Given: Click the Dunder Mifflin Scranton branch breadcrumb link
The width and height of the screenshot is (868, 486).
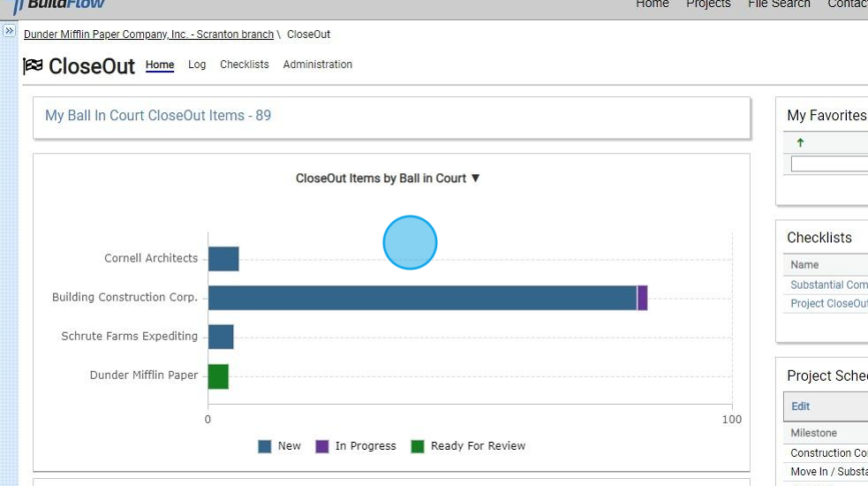Looking at the screenshot, I should [x=148, y=34].
